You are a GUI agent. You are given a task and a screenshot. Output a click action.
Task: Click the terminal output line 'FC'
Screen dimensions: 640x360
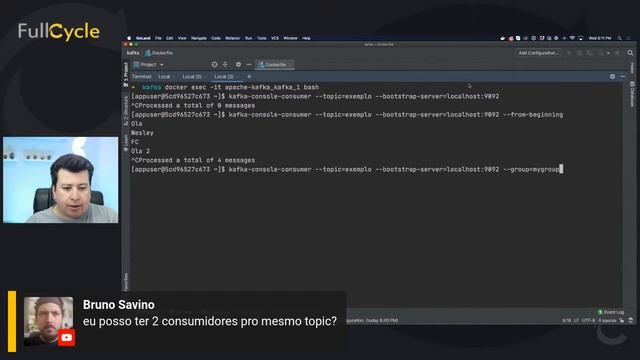coord(135,142)
